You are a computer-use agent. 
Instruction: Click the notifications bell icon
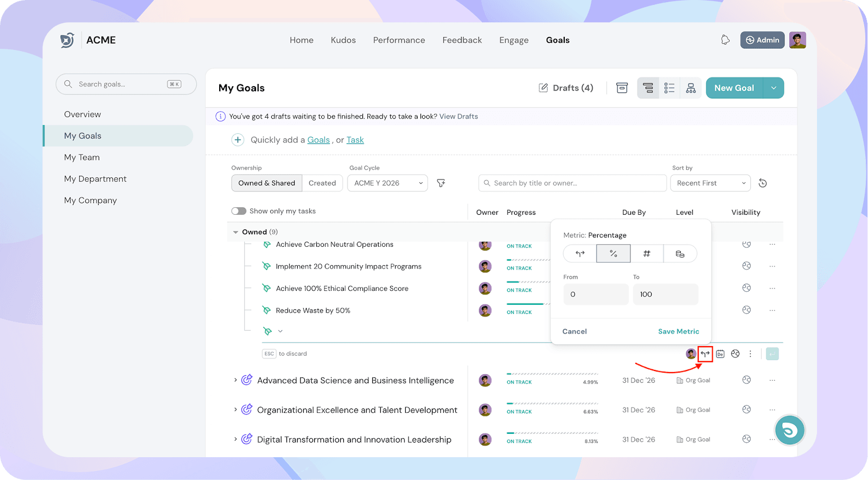725,40
